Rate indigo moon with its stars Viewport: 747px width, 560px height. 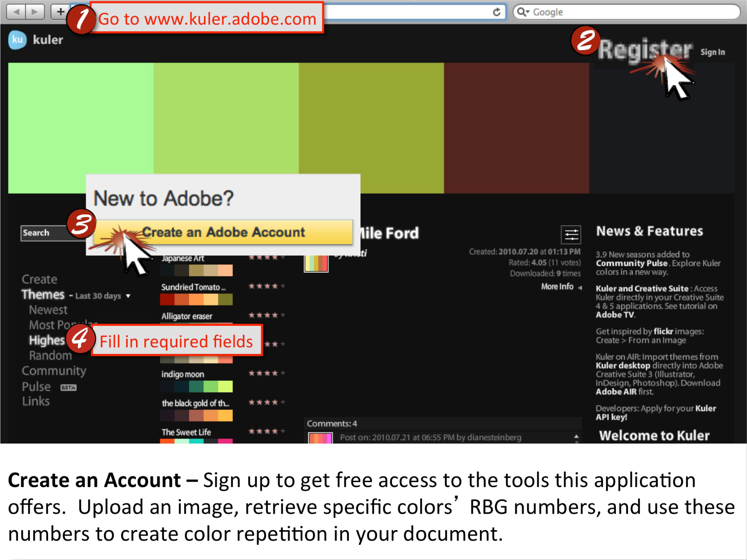pyautogui.click(x=267, y=373)
